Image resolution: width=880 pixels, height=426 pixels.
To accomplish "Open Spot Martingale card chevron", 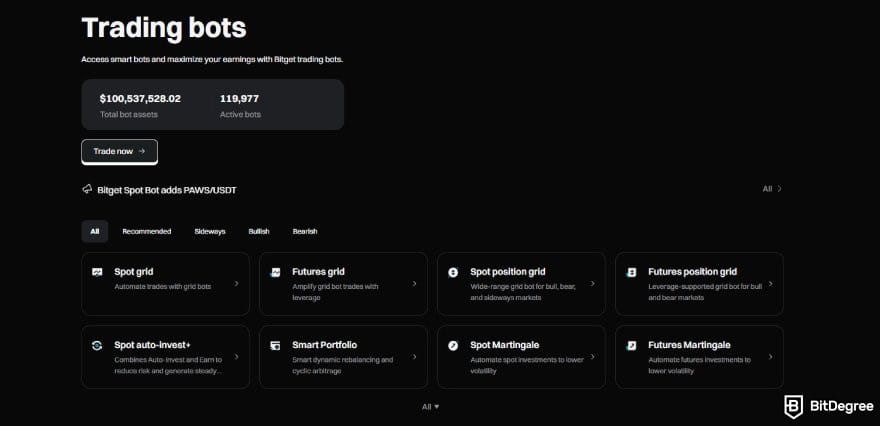I will click(592, 356).
